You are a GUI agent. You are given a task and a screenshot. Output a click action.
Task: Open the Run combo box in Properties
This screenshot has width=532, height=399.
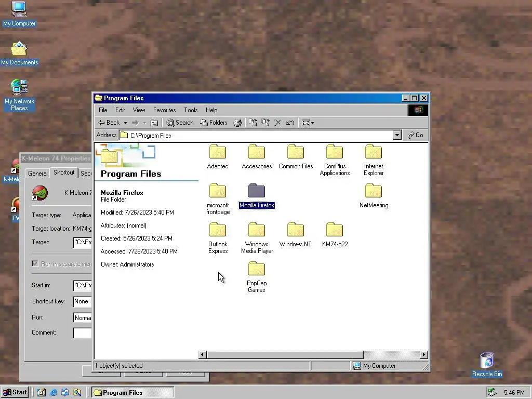click(x=83, y=318)
